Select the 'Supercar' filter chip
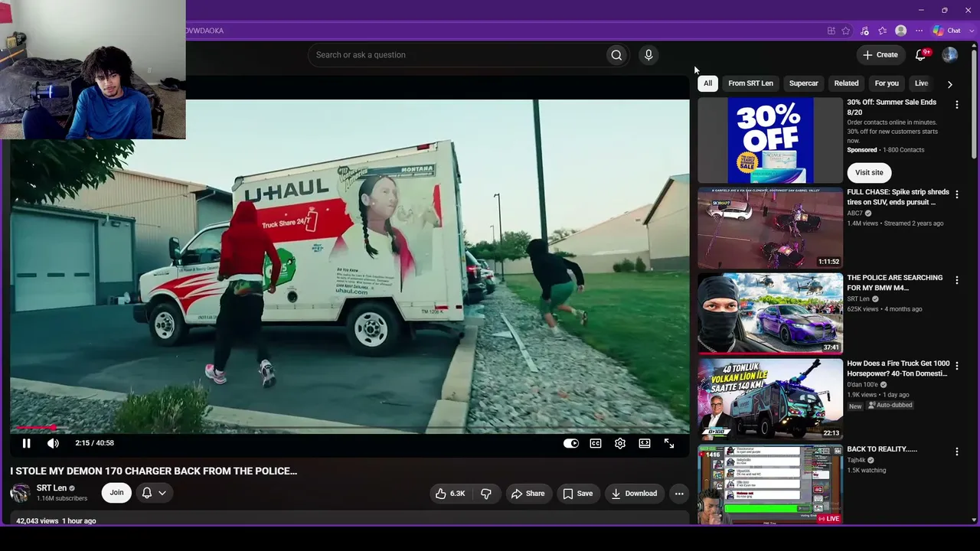The height and width of the screenshot is (551, 980). (x=803, y=83)
